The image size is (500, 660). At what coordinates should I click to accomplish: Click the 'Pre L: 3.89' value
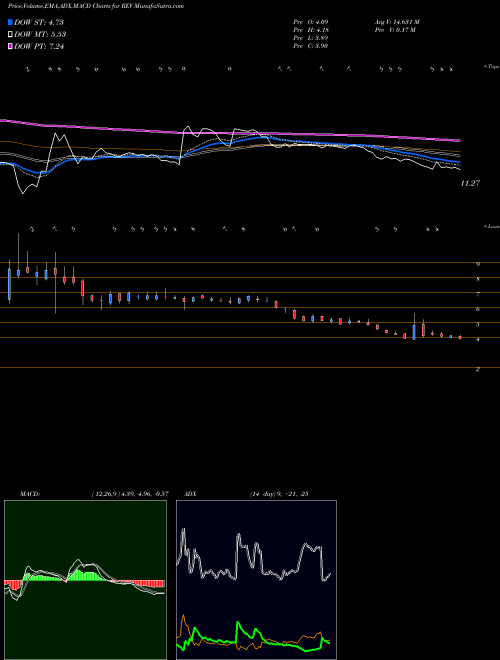(x=311, y=38)
